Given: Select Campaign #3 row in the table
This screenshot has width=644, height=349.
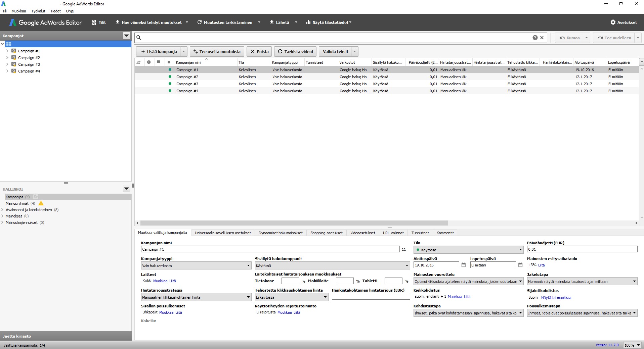Looking at the screenshot, I should coord(387,84).
